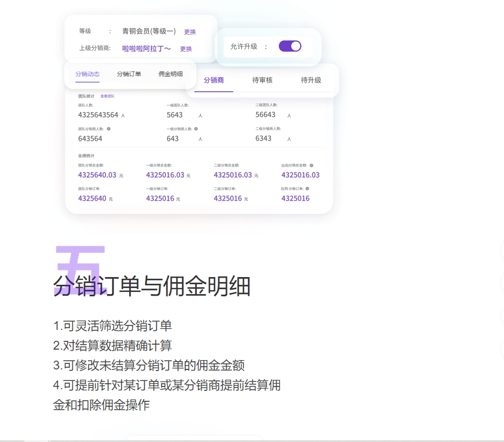Click 团队分销总金额 value 4325640.03
This screenshot has width=504, height=442.
pyautogui.click(x=97, y=175)
